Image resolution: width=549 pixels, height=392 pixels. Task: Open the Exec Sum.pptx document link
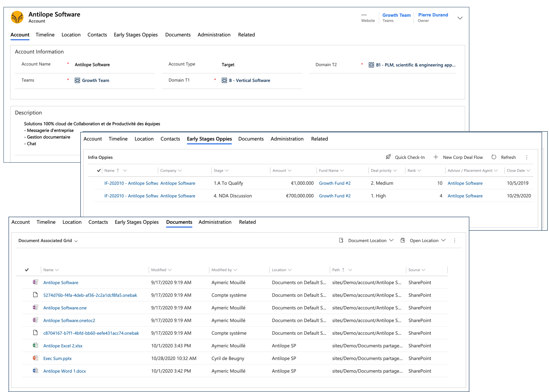pyautogui.click(x=57, y=358)
